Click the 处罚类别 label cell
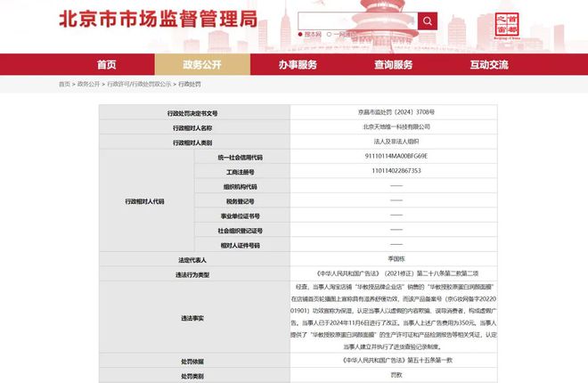The height and width of the screenshot is (383, 588). (x=194, y=376)
